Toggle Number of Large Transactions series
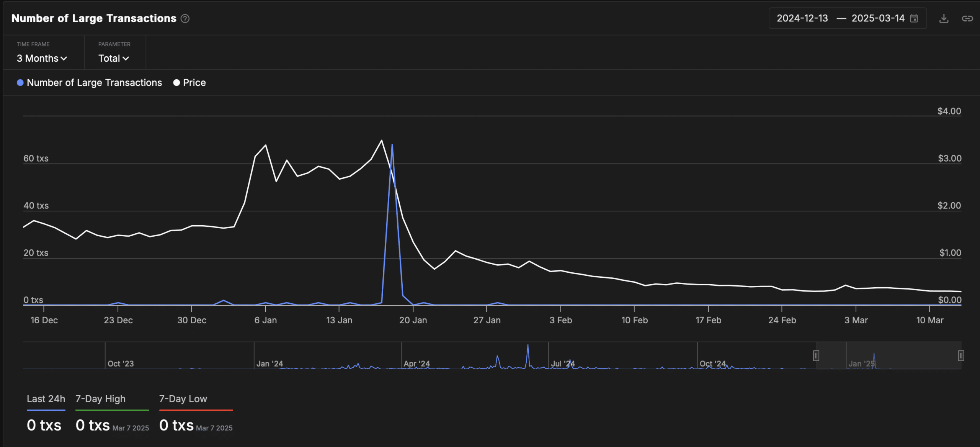 point(90,82)
